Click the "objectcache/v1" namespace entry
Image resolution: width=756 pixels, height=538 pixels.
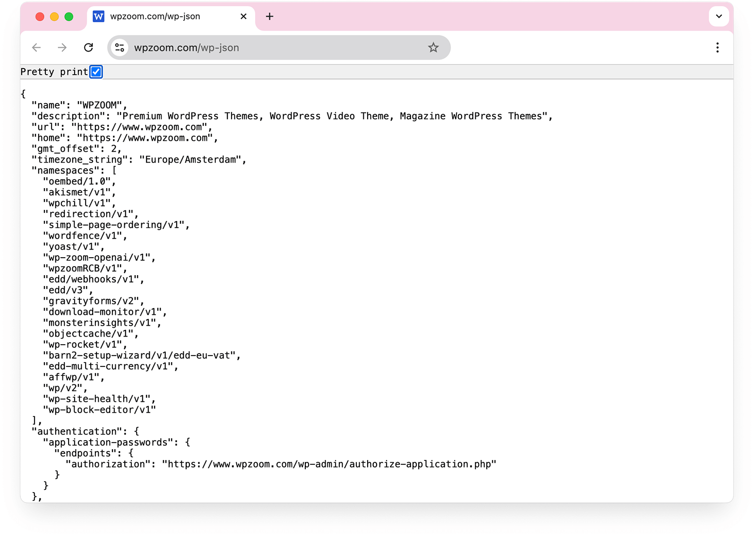point(90,334)
